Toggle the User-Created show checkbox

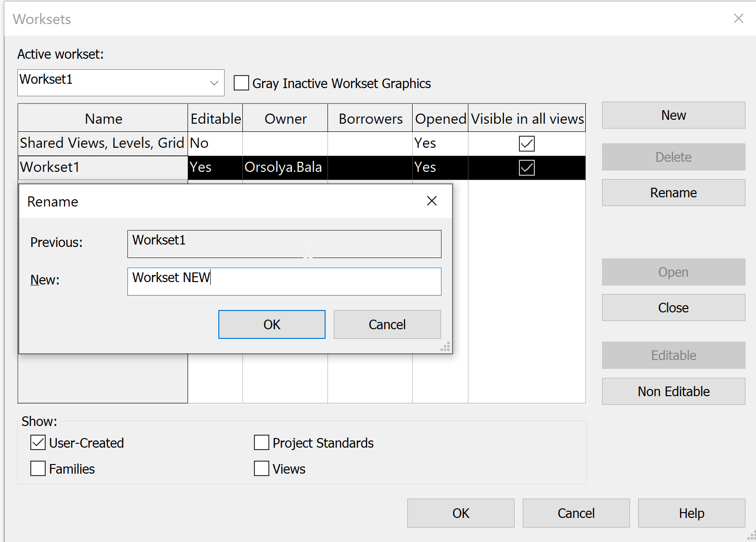38,442
